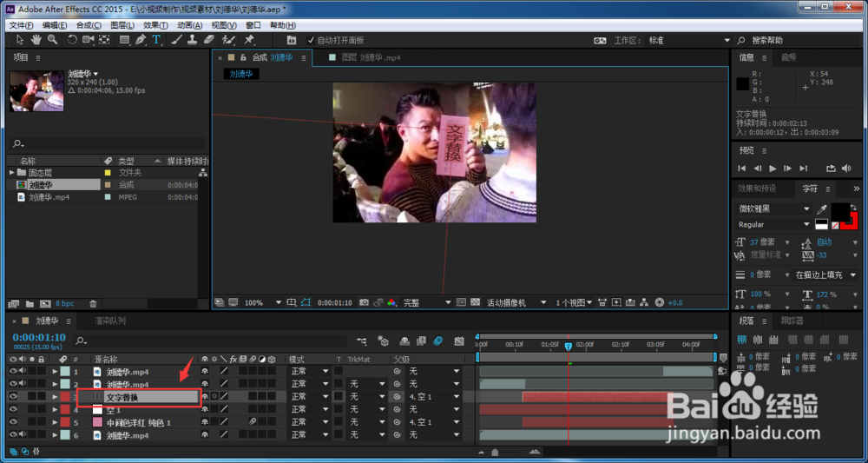
Task: Select the Pan Behind anchor point tool
Action: coord(104,40)
